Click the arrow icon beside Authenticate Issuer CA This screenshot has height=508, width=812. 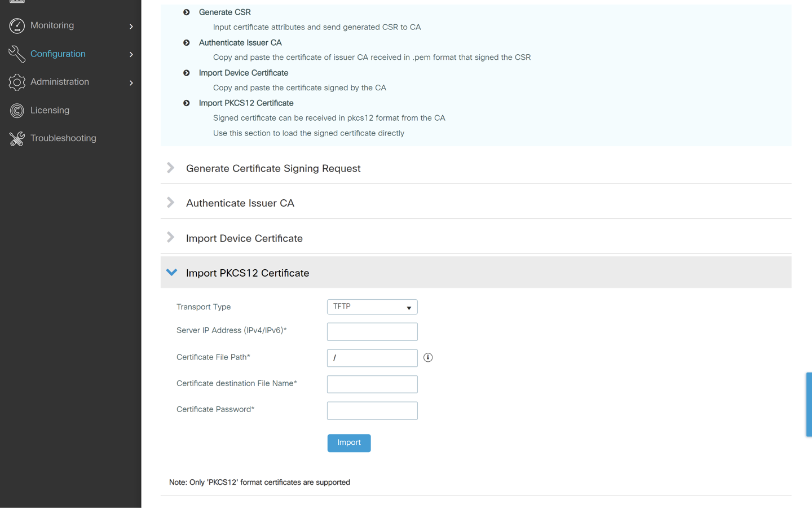coord(186,42)
